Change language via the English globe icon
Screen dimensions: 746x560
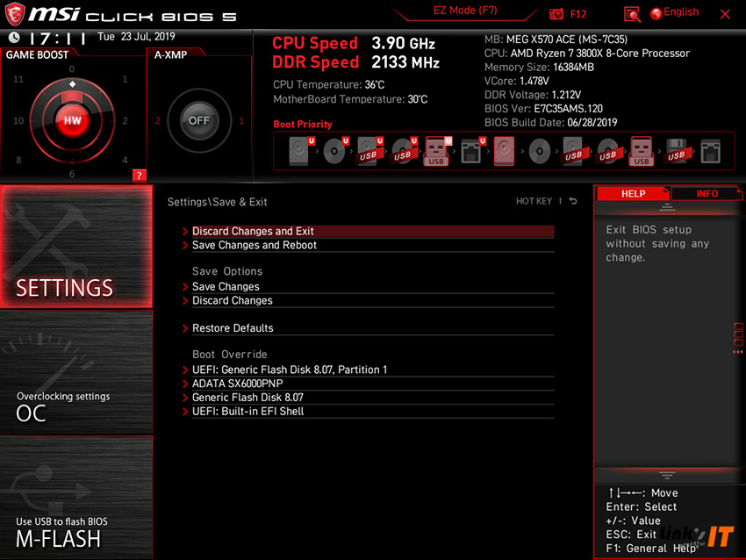pos(656,14)
